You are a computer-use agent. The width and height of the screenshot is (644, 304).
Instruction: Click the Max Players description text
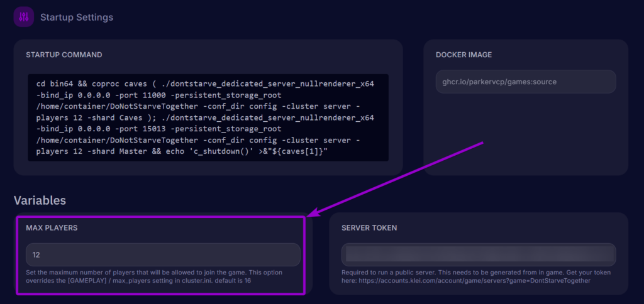[x=154, y=276]
